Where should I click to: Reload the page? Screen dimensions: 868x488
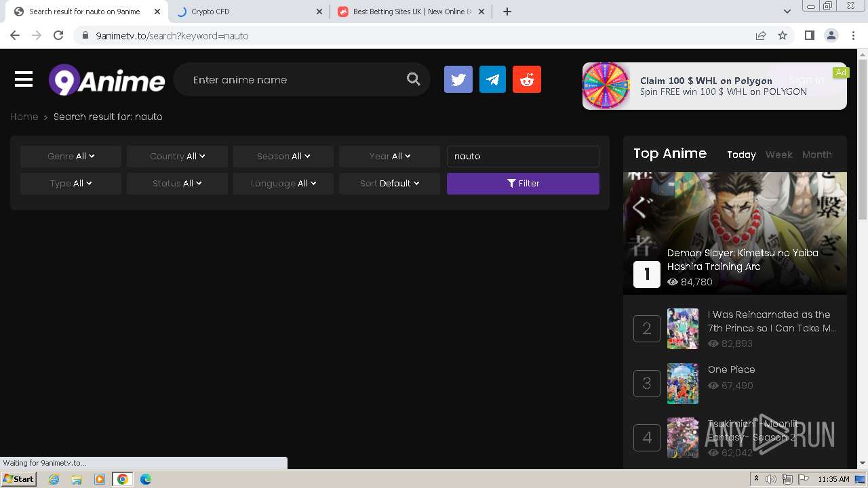coord(58,35)
